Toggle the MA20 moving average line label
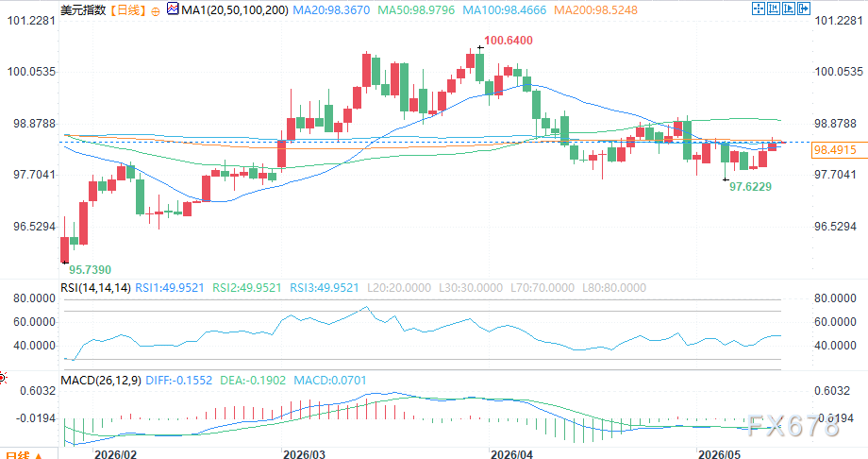The width and height of the screenshot is (868, 459). pyautogui.click(x=331, y=10)
